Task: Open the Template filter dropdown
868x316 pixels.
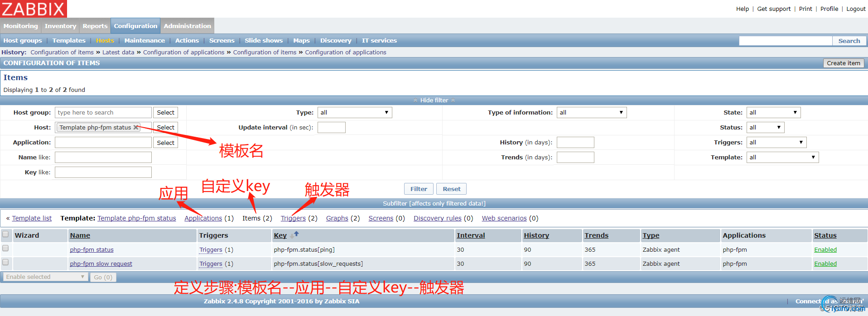Action: [x=782, y=157]
